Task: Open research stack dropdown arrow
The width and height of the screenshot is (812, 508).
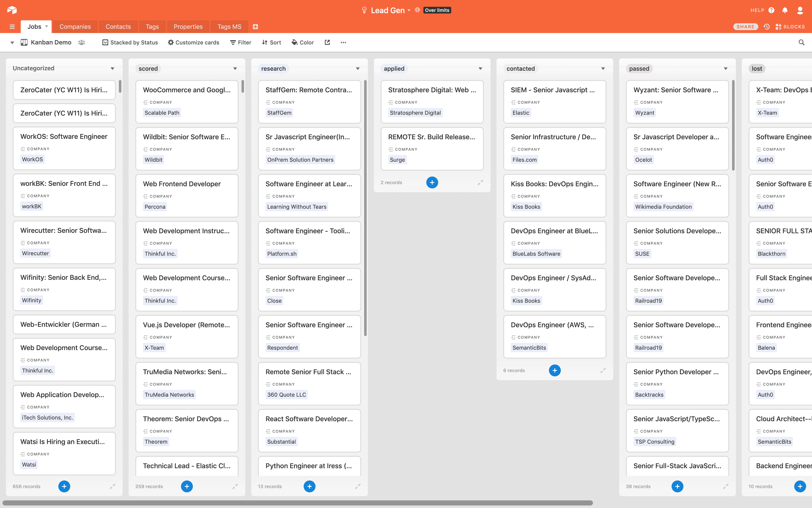Action: [x=358, y=69]
